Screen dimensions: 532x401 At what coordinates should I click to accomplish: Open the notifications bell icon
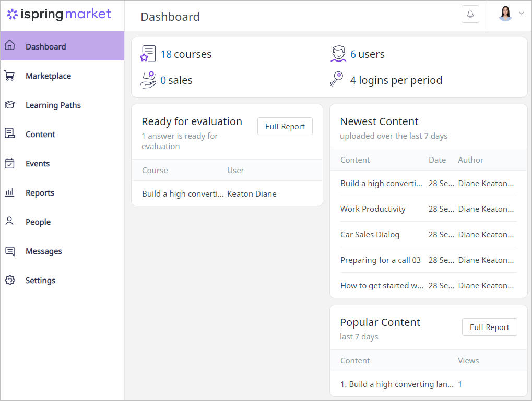click(x=470, y=14)
